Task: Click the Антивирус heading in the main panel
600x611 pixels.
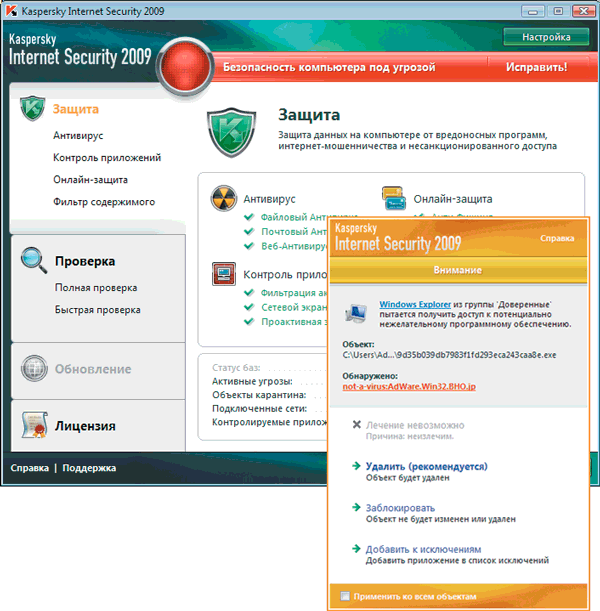Action: (x=269, y=199)
